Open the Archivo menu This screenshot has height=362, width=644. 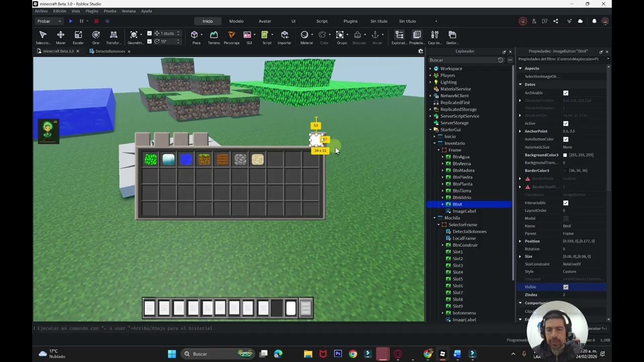41,11
